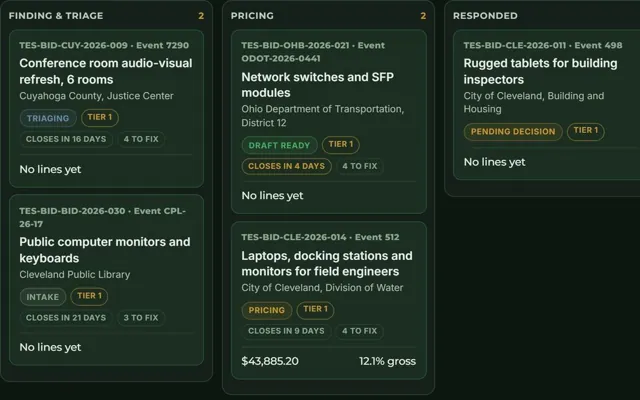The height and width of the screenshot is (400, 640).
Task: Click the CLOSES IN 21 DAYS chip
Action: (66, 318)
